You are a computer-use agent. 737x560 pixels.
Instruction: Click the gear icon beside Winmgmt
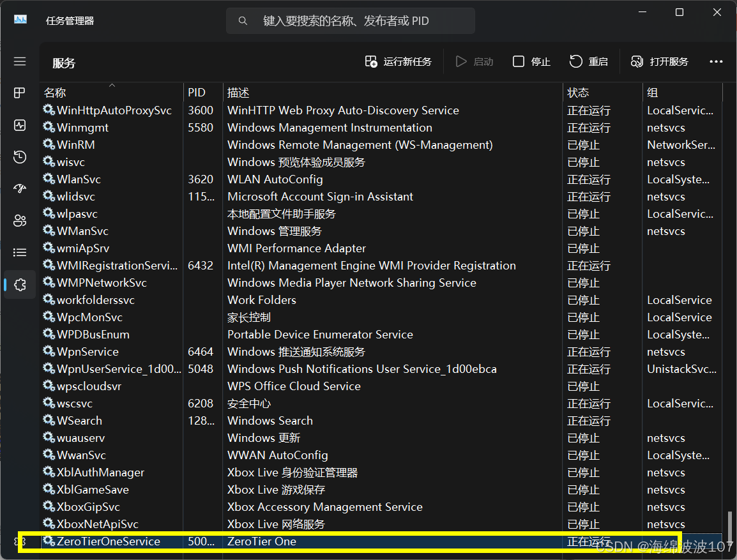49,127
